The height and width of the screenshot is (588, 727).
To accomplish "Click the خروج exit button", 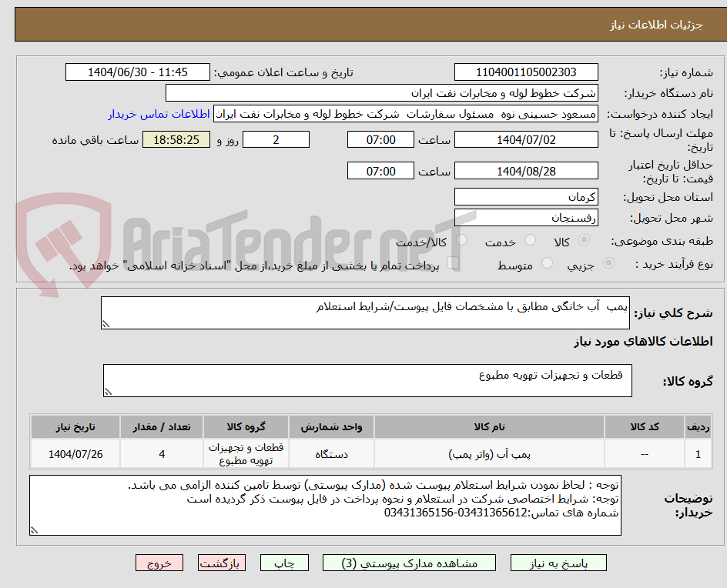I will pyautogui.click(x=159, y=563).
